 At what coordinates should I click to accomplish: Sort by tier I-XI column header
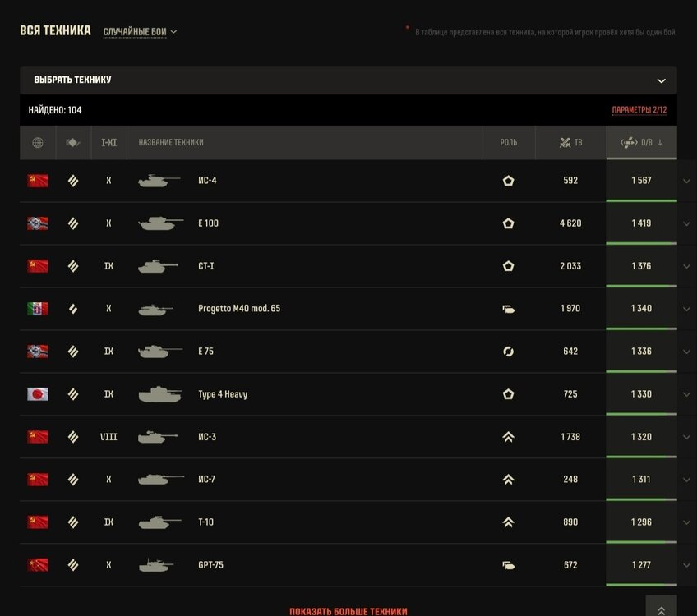pos(108,143)
